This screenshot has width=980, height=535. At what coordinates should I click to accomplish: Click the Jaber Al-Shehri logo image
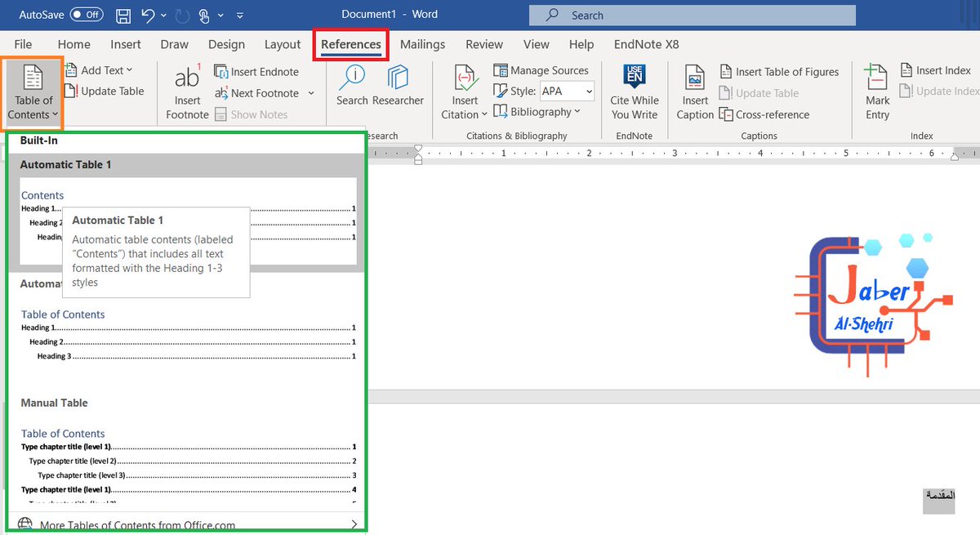coord(875,305)
